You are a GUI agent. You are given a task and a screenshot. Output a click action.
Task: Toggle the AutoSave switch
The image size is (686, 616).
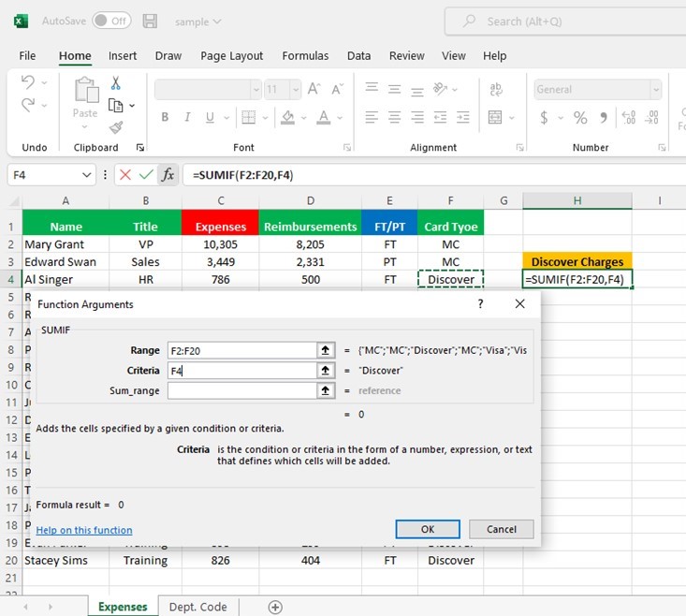pyautogui.click(x=111, y=21)
